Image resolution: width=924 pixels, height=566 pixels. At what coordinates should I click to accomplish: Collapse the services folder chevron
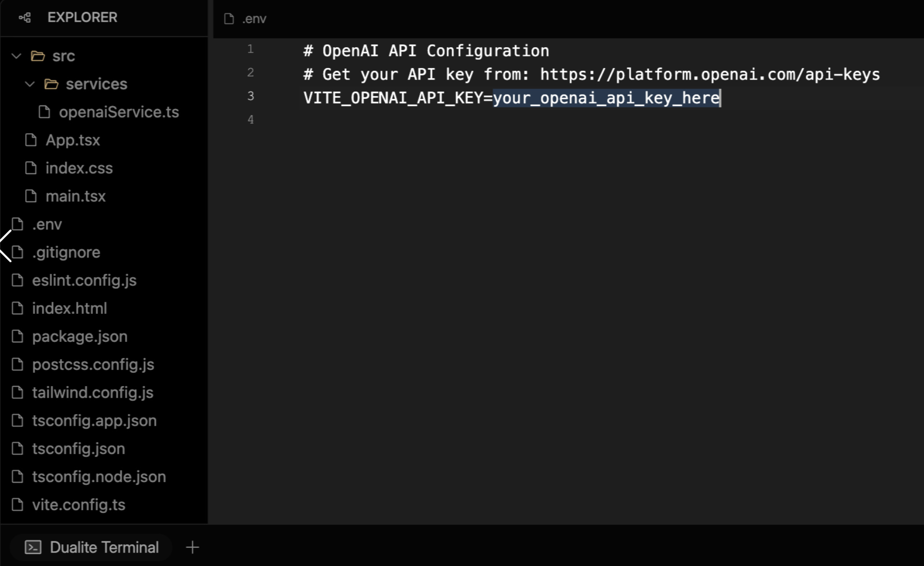click(x=30, y=84)
